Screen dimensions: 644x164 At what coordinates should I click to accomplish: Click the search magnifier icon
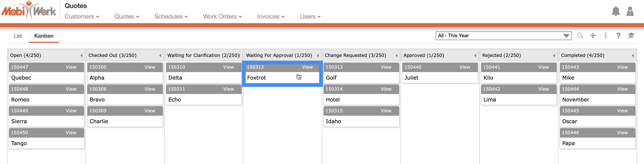pyautogui.click(x=580, y=36)
